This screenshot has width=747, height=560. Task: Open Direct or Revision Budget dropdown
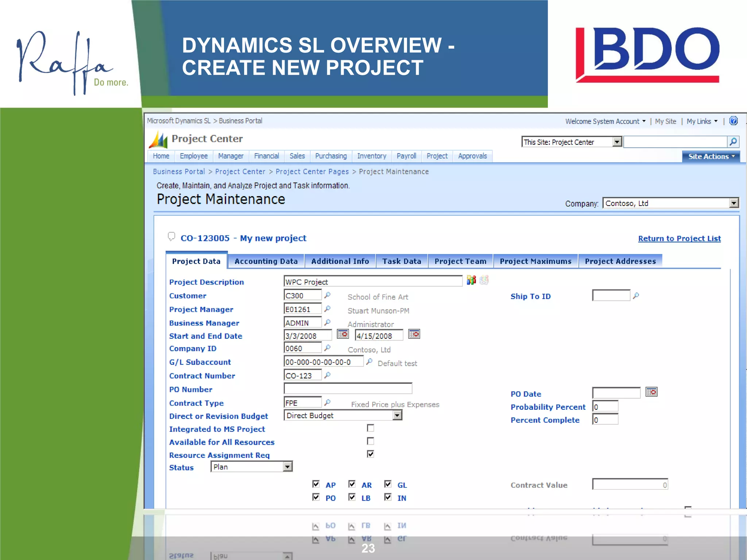click(343, 415)
